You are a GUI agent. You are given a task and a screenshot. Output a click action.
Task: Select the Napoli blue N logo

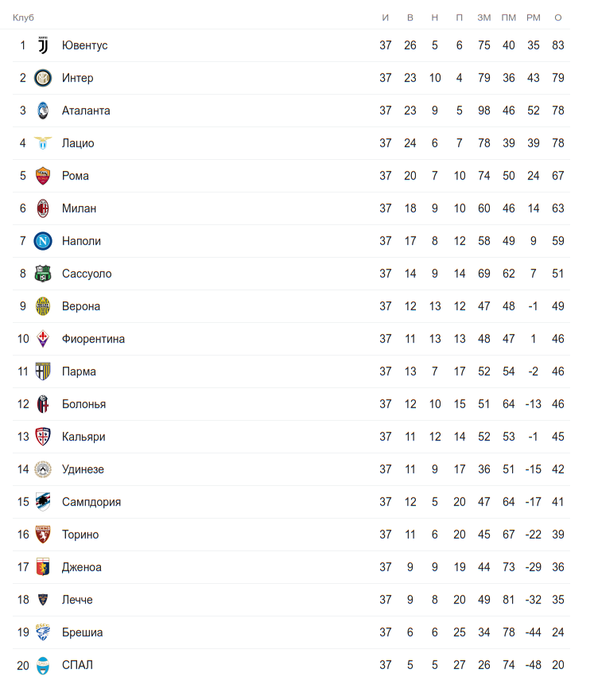coord(43,241)
